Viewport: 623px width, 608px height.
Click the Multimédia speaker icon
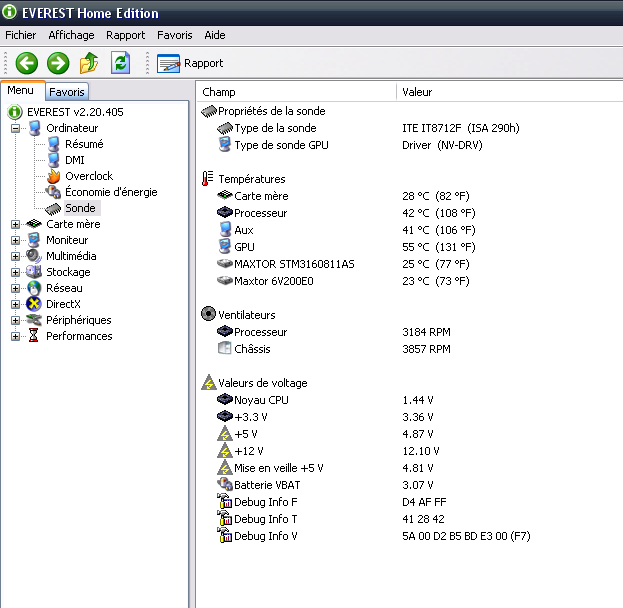coord(34,256)
